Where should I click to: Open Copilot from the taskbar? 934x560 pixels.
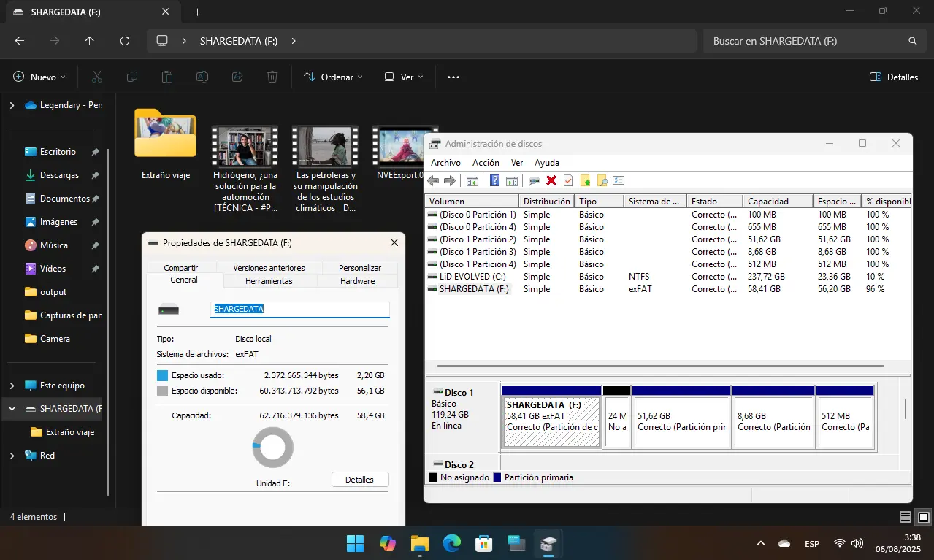coord(387,543)
